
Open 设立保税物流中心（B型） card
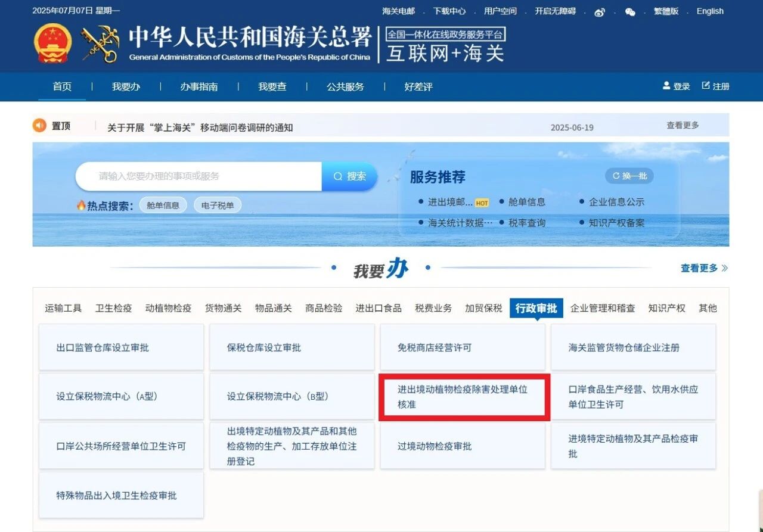click(x=292, y=397)
